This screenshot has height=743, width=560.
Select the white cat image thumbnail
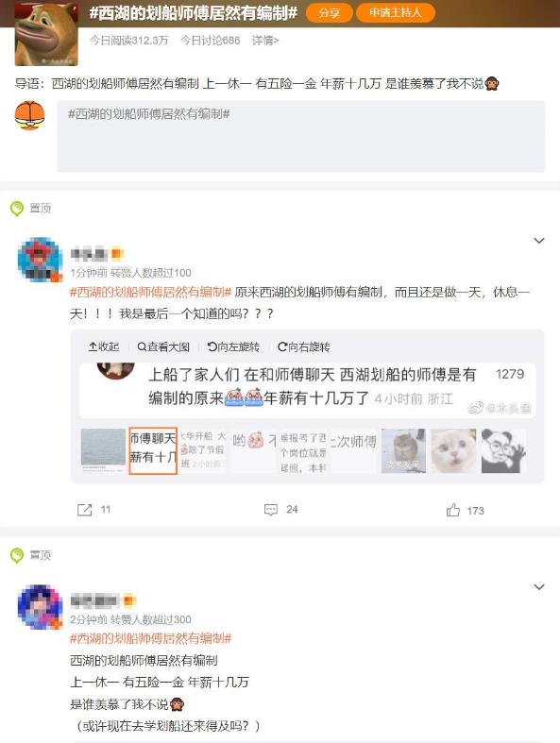(x=454, y=450)
